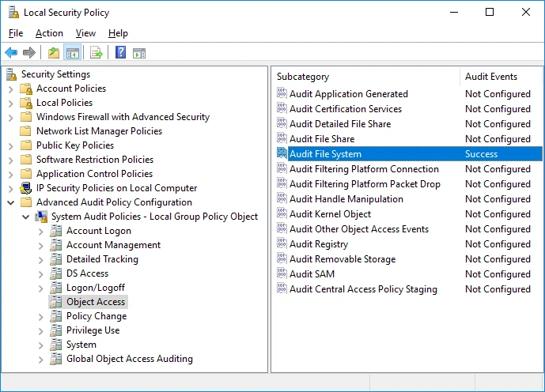Viewport: 545px width, 392px height.
Task: Click the Back arrow toolbar icon
Action: [x=11, y=53]
